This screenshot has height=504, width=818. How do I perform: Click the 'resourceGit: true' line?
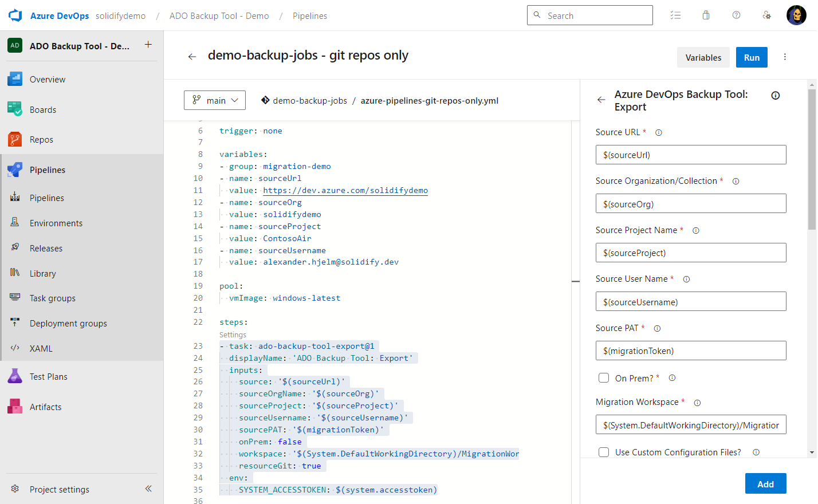(x=280, y=466)
